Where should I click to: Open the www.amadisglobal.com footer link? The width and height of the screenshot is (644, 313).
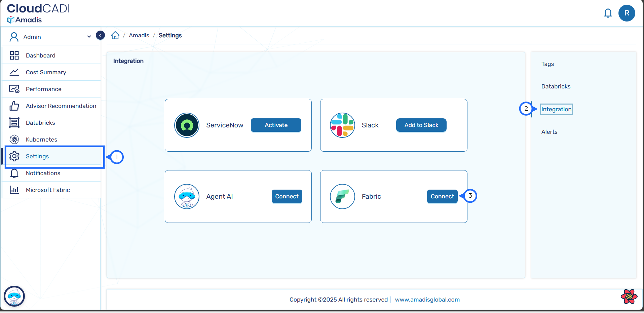tap(427, 300)
